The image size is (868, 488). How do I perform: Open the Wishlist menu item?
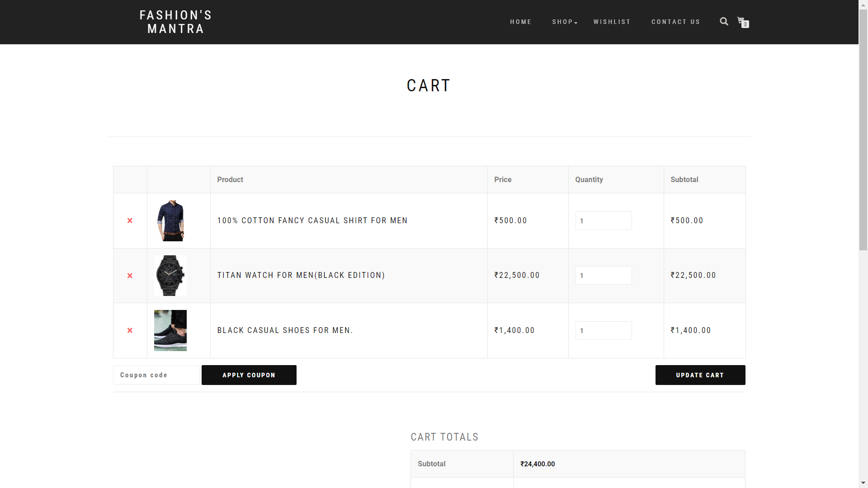pyautogui.click(x=612, y=22)
